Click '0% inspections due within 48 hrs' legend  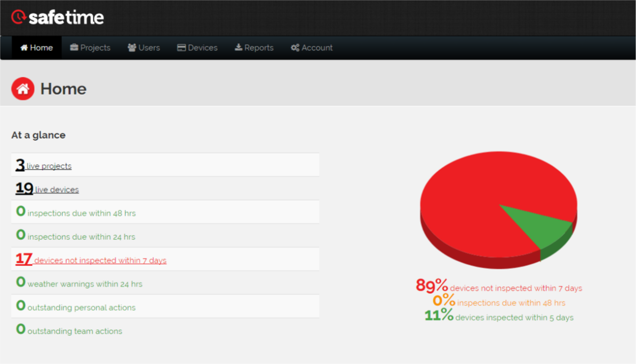point(499,302)
